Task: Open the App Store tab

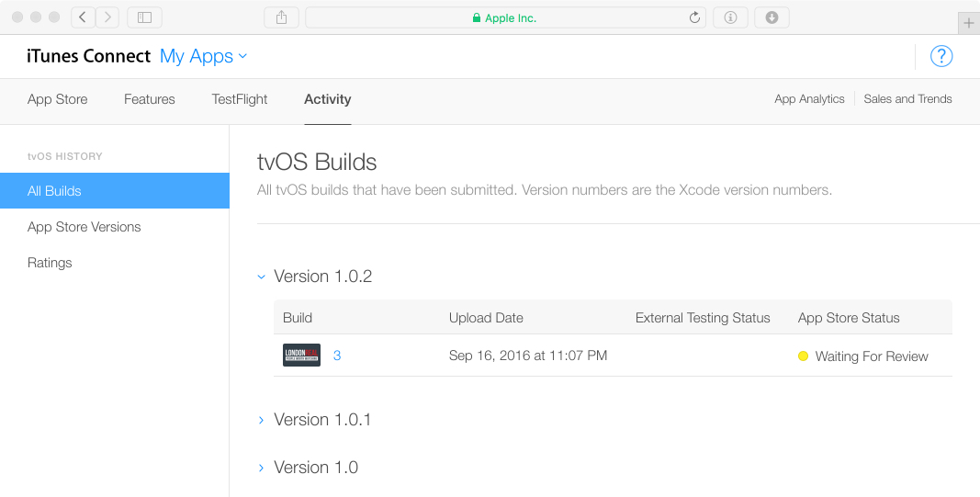Action: [58, 99]
